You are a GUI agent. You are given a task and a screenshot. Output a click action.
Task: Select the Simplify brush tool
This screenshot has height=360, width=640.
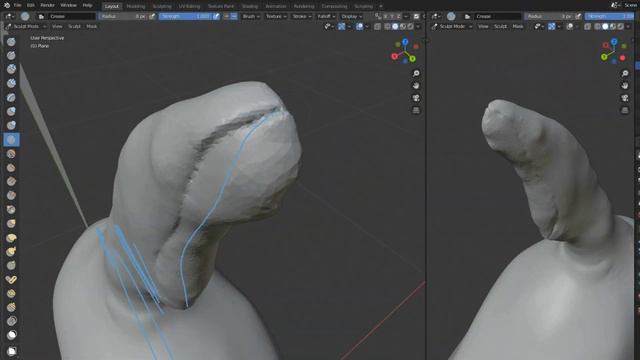11,321
